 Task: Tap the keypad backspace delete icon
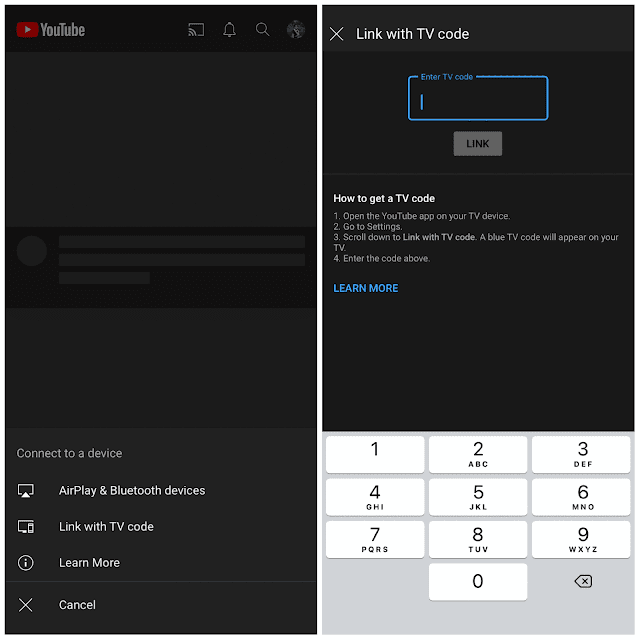click(583, 581)
